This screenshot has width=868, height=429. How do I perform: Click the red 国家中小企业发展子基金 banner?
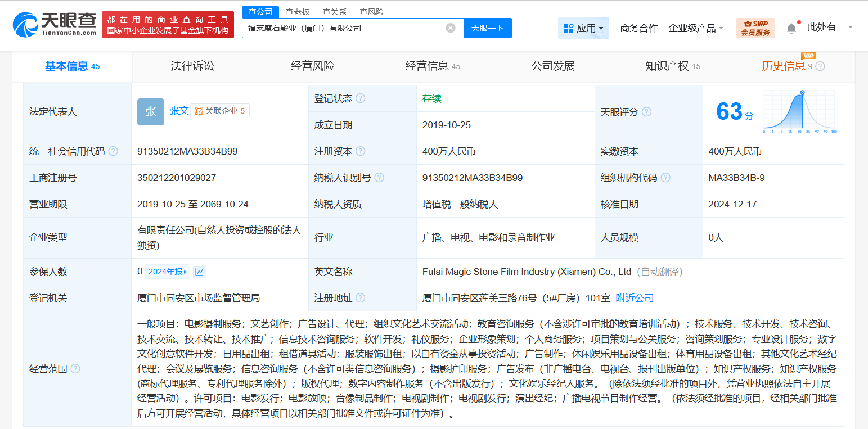(169, 25)
